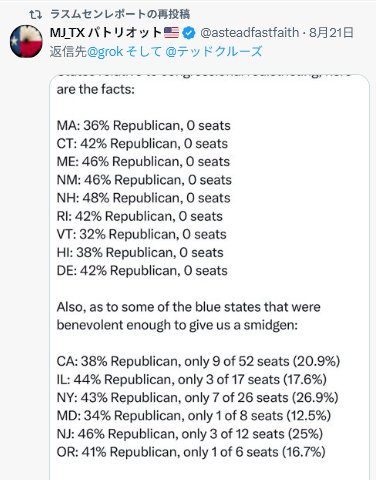Click the blue verified checkmark badge
Screen dimensions: 376x480
pos(189,33)
